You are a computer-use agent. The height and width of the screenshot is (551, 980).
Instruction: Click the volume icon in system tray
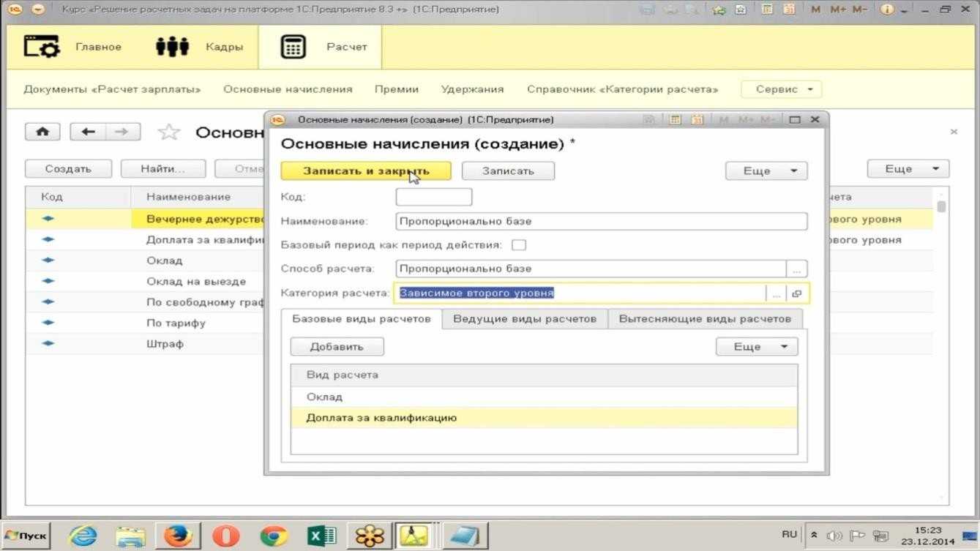pos(834,535)
